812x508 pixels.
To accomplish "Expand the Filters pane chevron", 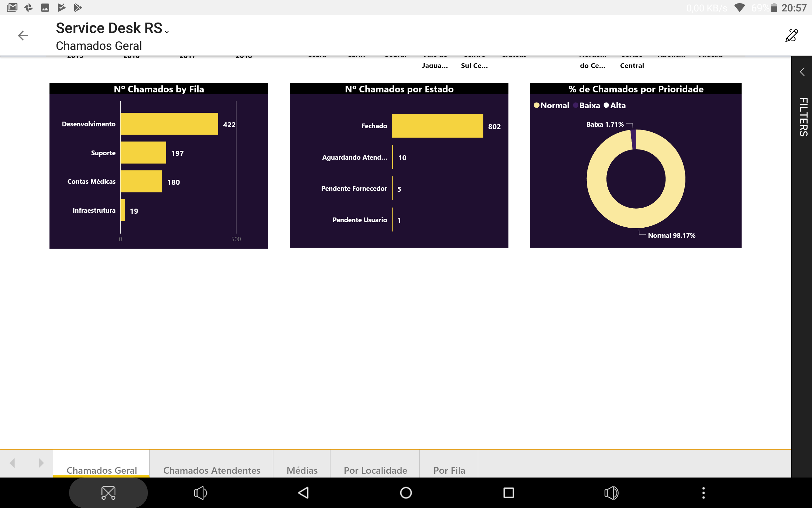I will (x=802, y=71).
